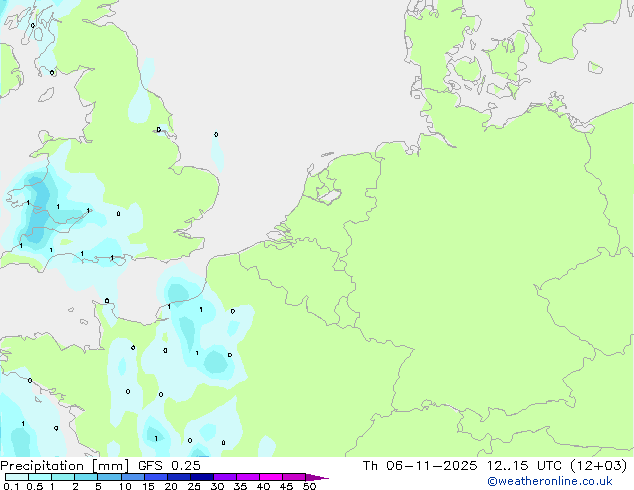Click the '12..15 UTC' time range text
This screenshot has width=634, height=490.
(x=524, y=466)
